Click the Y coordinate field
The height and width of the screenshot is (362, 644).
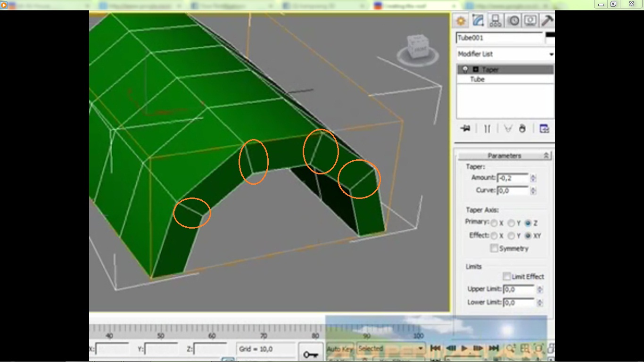coord(161,349)
